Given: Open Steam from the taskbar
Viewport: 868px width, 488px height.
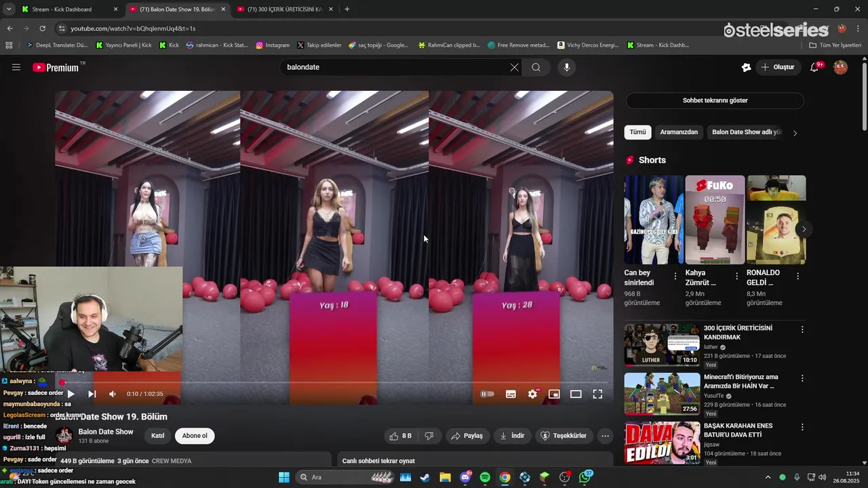Looking at the screenshot, I should pos(425,477).
